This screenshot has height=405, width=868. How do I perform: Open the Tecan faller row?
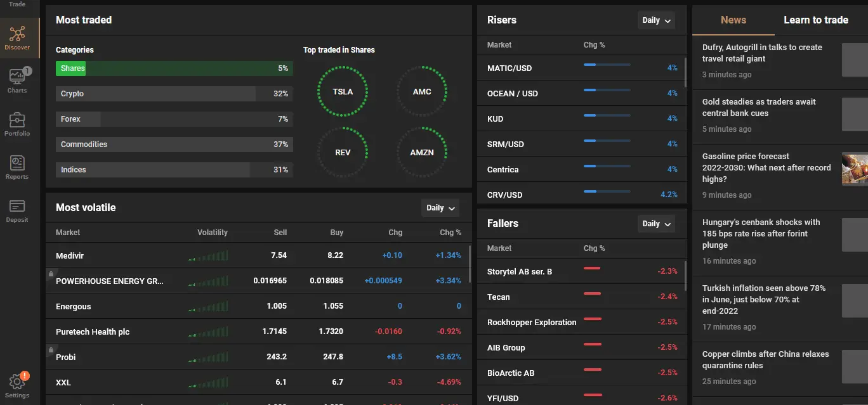581,297
